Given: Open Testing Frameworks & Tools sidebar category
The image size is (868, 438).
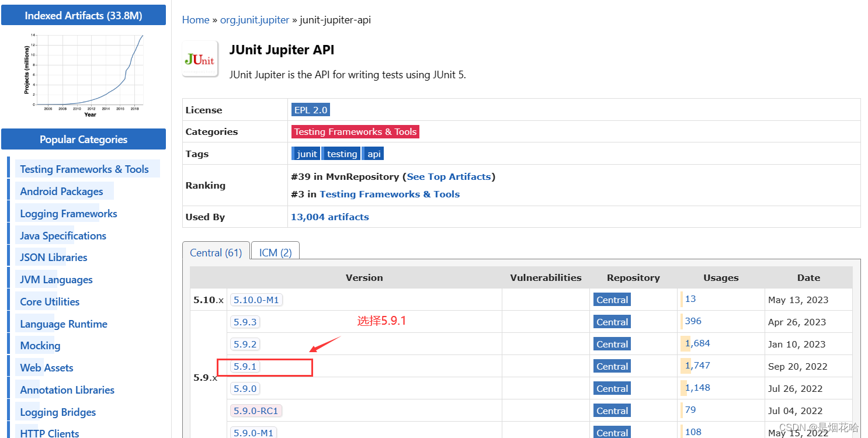Looking at the screenshot, I should point(84,169).
